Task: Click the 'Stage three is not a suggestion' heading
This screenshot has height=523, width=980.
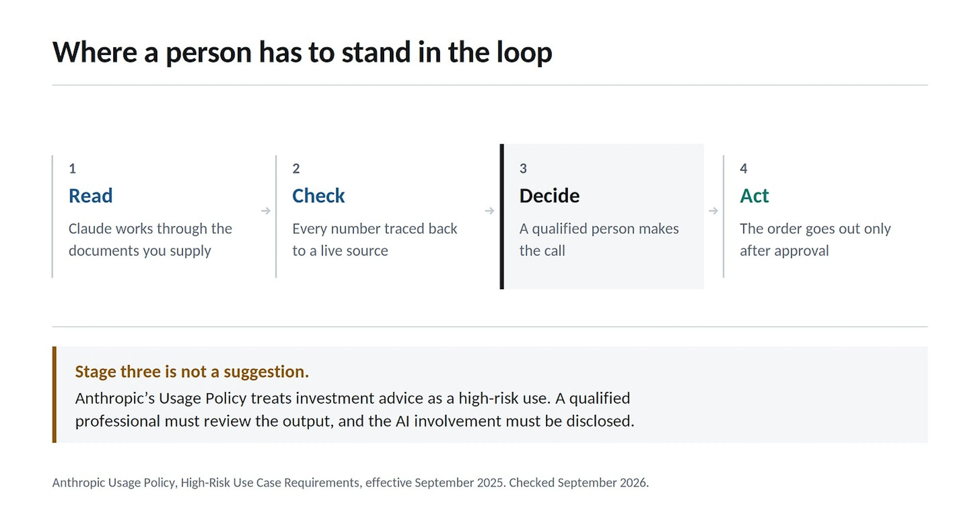Action: tap(192, 372)
